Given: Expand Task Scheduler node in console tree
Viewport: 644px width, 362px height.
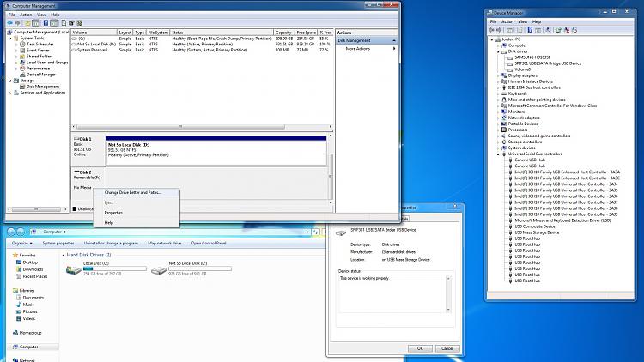Looking at the screenshot, I should click(16, 44).
